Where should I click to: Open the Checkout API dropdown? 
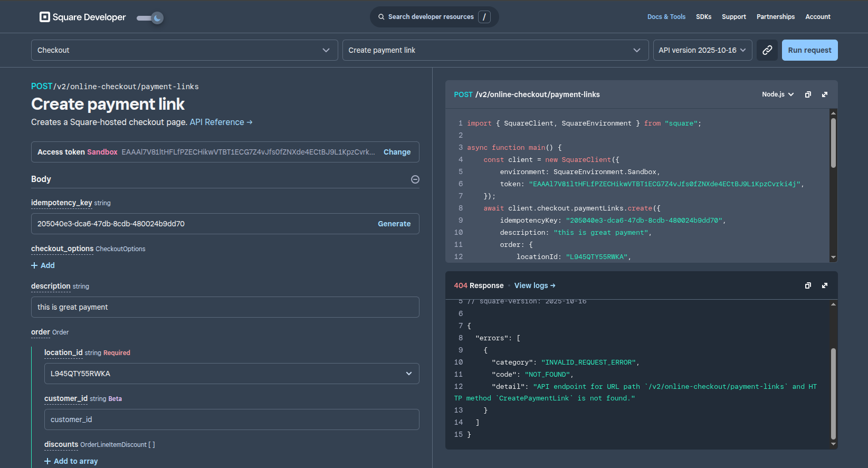184,50
